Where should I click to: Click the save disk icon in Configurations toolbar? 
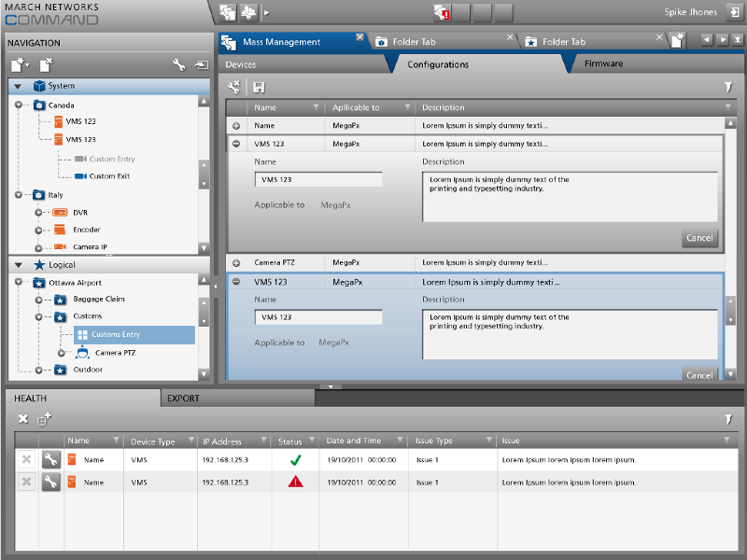pos(259,87)
